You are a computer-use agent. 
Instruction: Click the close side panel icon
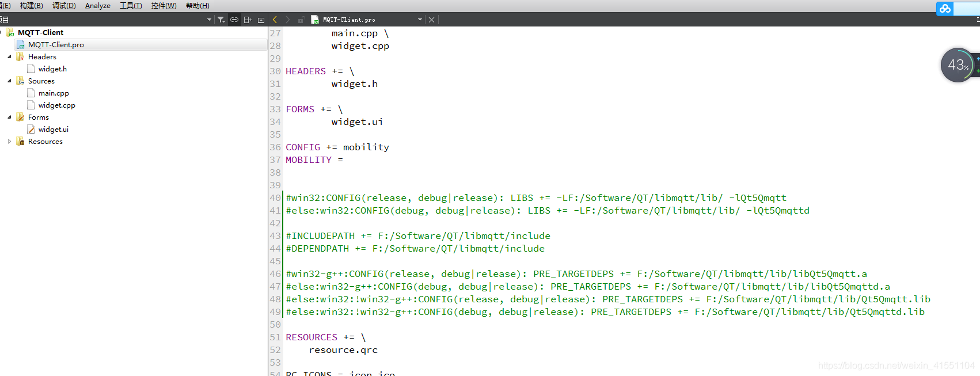click(x=261, y=20)
